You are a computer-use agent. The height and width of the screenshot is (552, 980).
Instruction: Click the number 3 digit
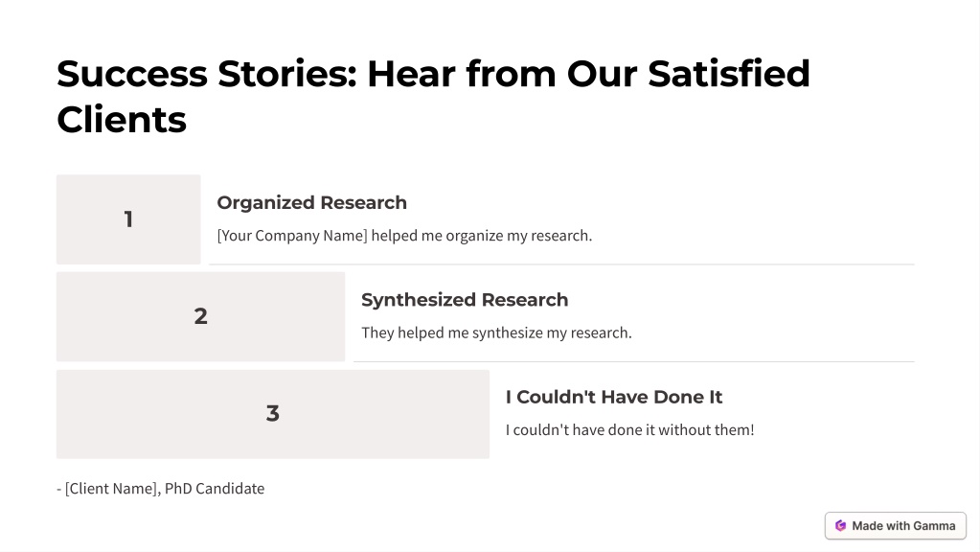273,413
